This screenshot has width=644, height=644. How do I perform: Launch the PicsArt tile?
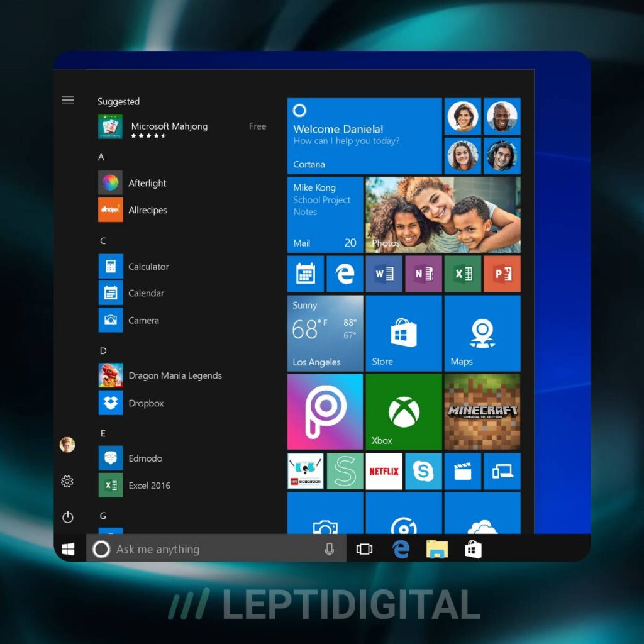coord(325,412)
